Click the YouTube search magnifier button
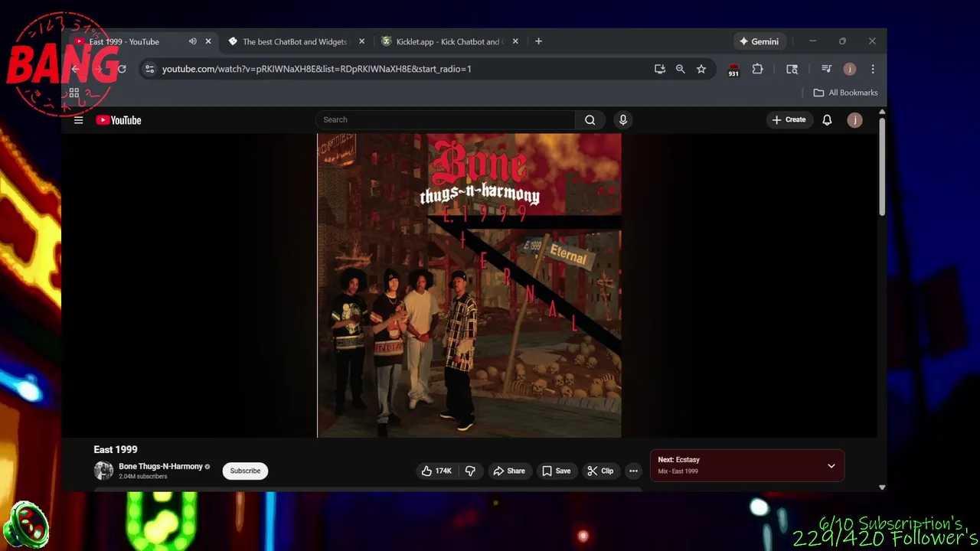Viewport: 980px width, 551px height. click(590, 120)
